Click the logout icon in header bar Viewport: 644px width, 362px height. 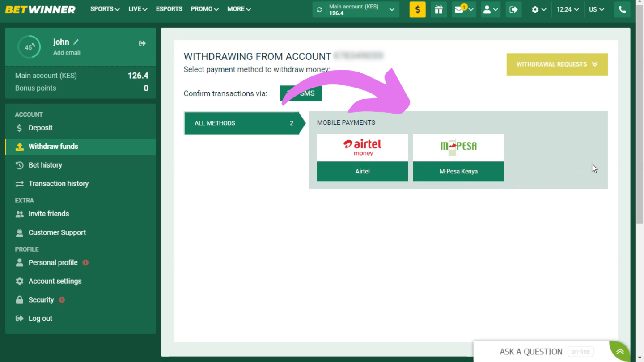click(513, 9)
